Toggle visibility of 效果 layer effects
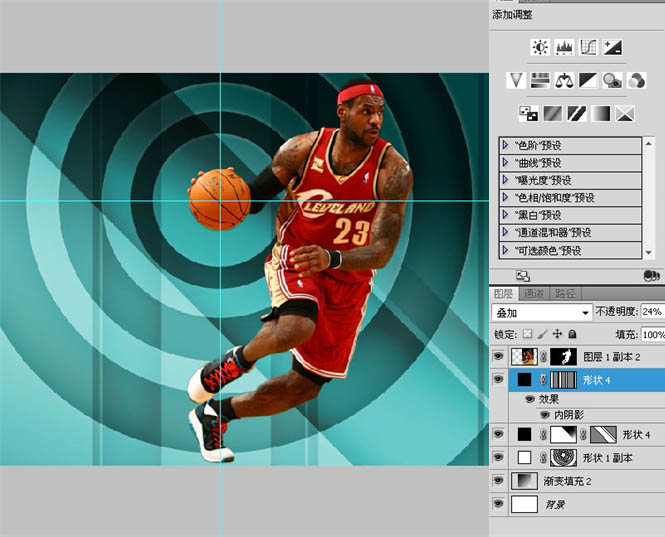 tap(530, 399)
